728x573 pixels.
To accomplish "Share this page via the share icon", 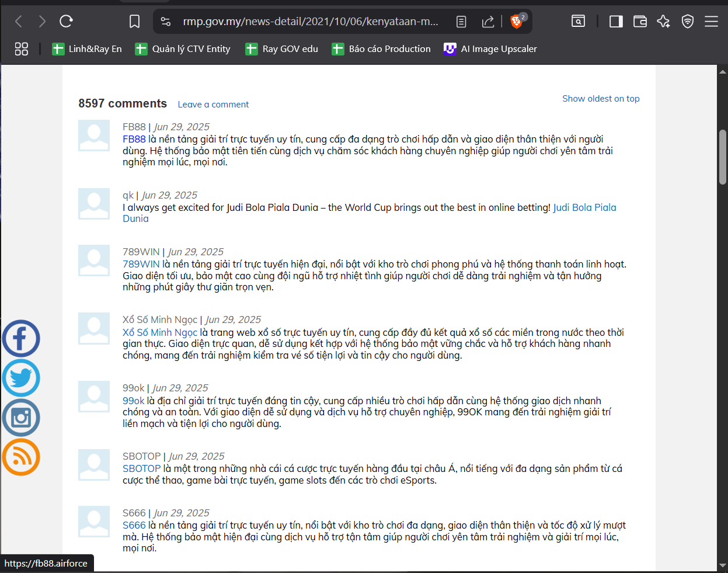I will [488, 22].
